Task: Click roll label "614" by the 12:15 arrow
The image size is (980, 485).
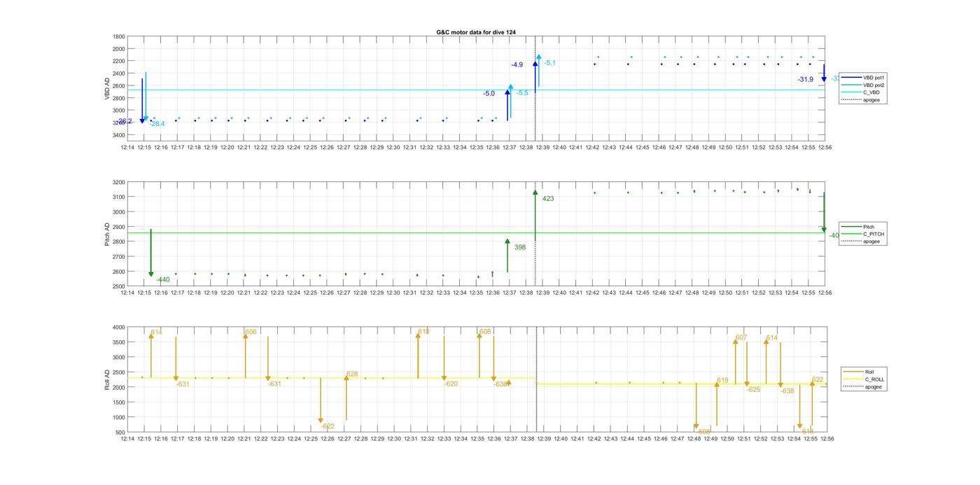Action: coord(156,332)
